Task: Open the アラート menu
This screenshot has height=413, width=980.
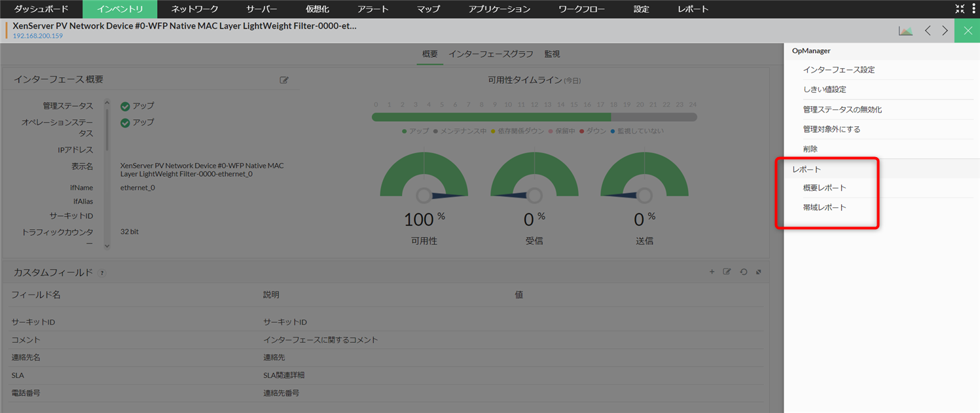Action: pyautogui.click(x=373, y=9)
